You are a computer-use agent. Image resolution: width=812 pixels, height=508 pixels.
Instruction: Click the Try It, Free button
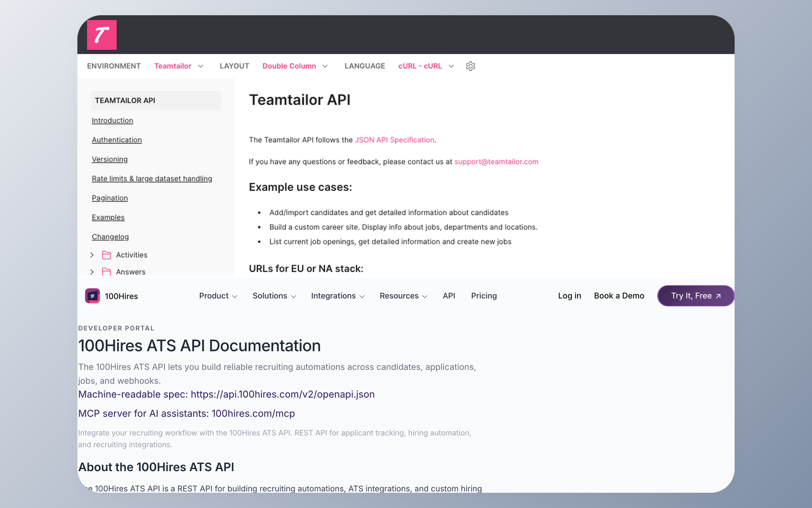(x=696, y=296)
